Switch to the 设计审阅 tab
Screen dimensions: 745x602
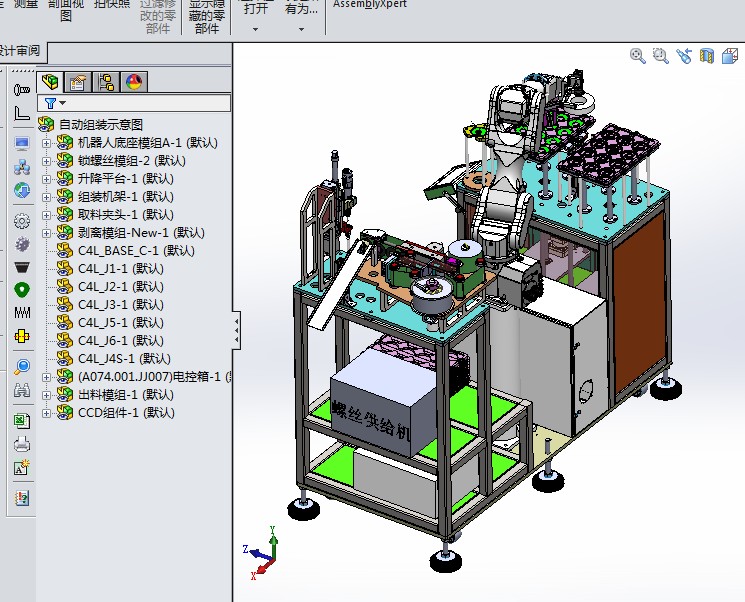pos(20,51)
